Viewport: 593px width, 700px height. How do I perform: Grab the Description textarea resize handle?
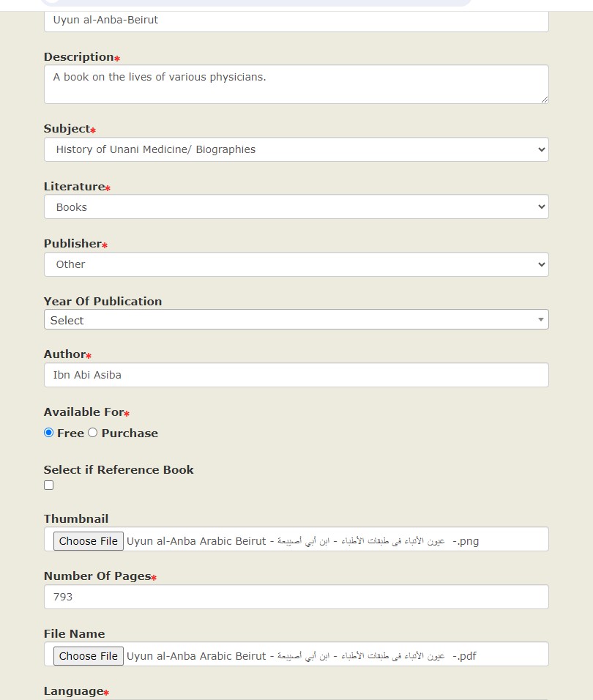pyautogui.click(x=544, y=99)
